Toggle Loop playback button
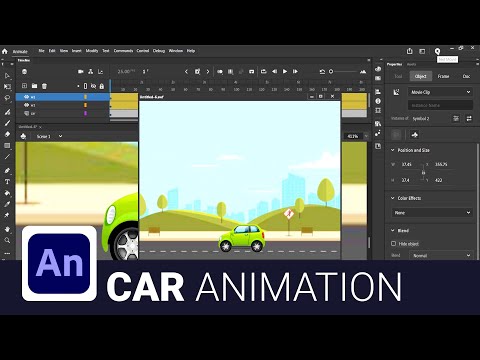The width and height of the screenshot is (480, 360). click(x=264, y=72)
